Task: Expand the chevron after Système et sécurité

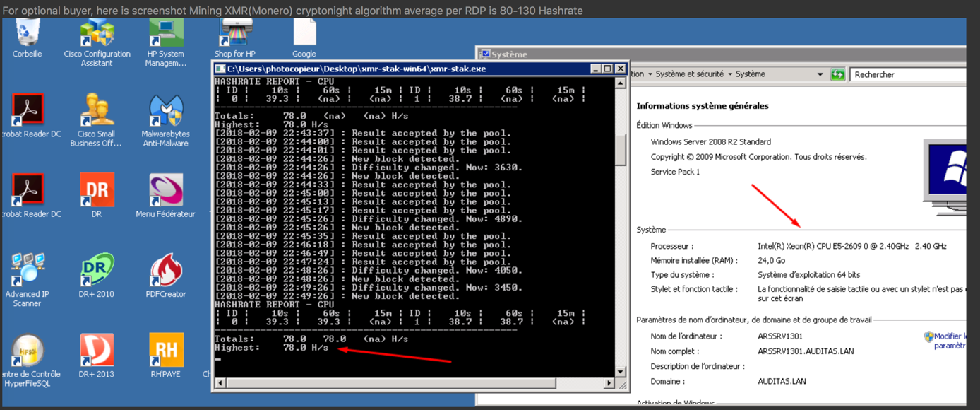Action: pyautogui.click(x=729, y=74)
